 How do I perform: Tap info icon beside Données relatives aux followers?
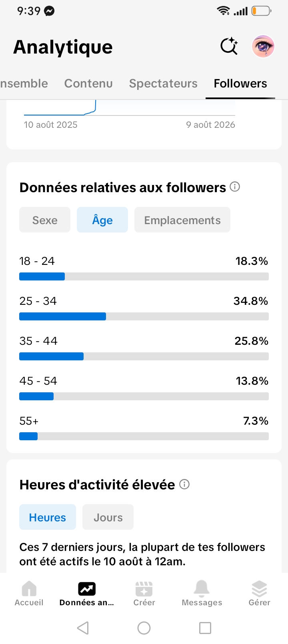pos(235,187)
